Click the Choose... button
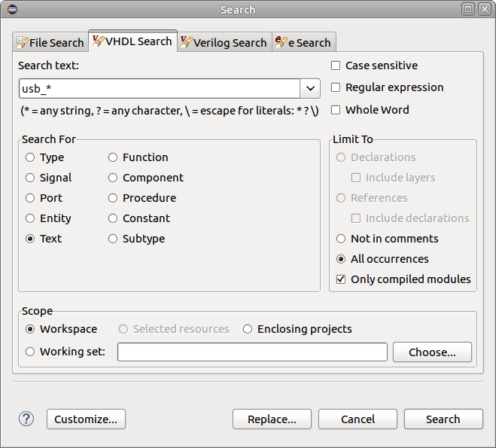 432,352
